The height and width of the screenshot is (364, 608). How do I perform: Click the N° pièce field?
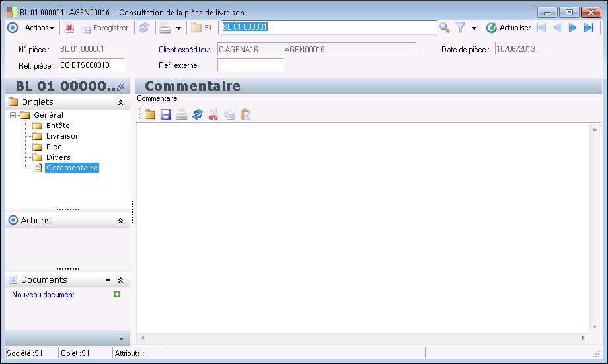(x=91, y=49)
